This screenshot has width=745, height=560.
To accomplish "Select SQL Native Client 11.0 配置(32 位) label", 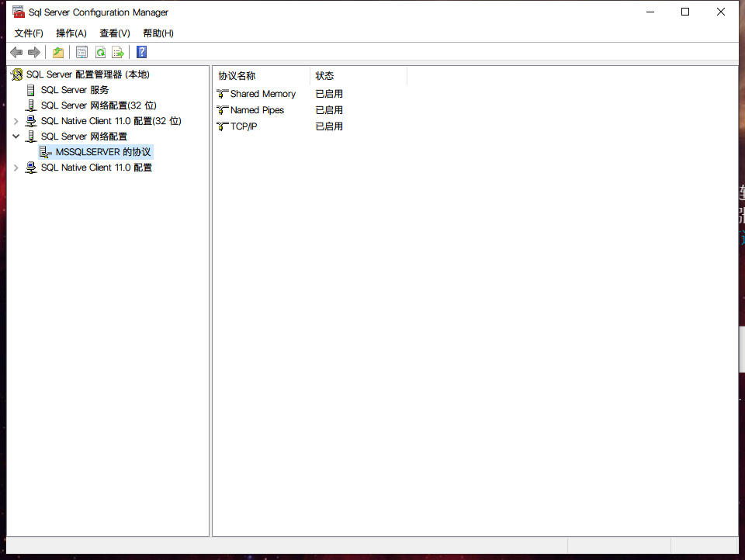I will click(111, 121).
